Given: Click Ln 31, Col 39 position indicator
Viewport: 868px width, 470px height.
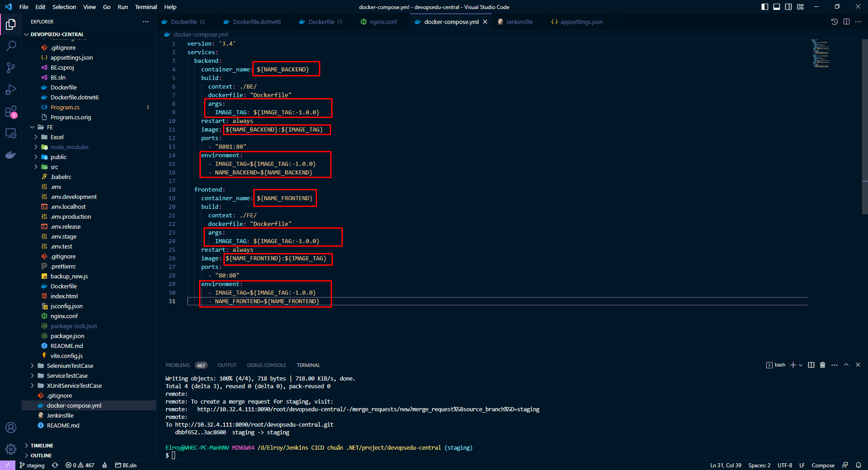Looking at the screenshot, I should coord(726,465).
